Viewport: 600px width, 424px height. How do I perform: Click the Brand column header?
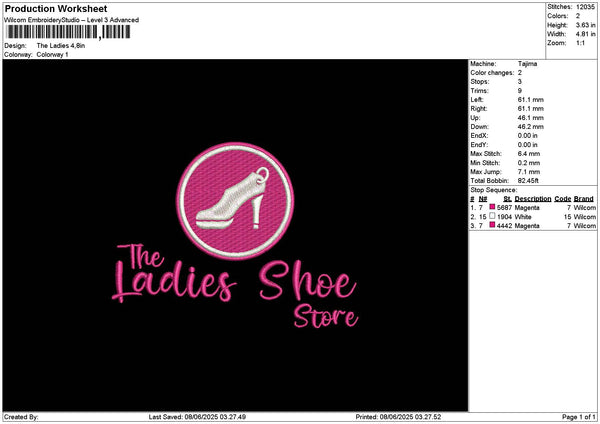pyautogui.click(x=584, y=199)
